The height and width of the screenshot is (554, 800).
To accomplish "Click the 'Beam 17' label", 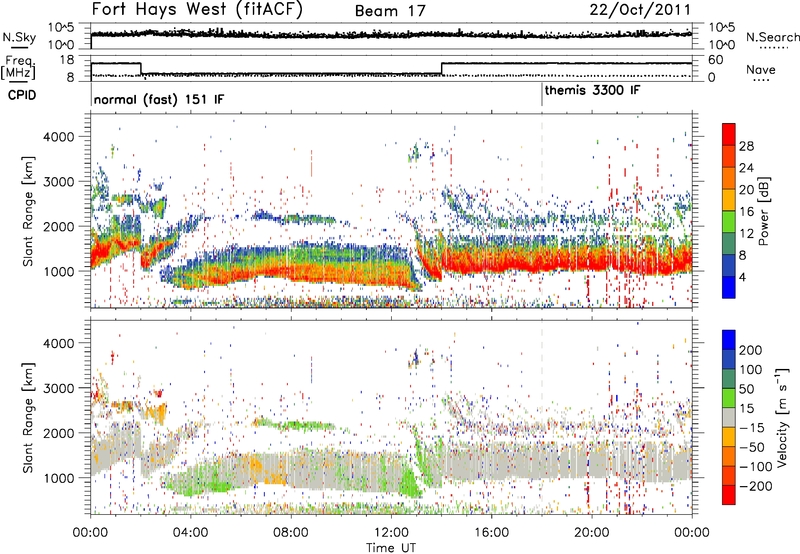I will [x=390, y=11].
